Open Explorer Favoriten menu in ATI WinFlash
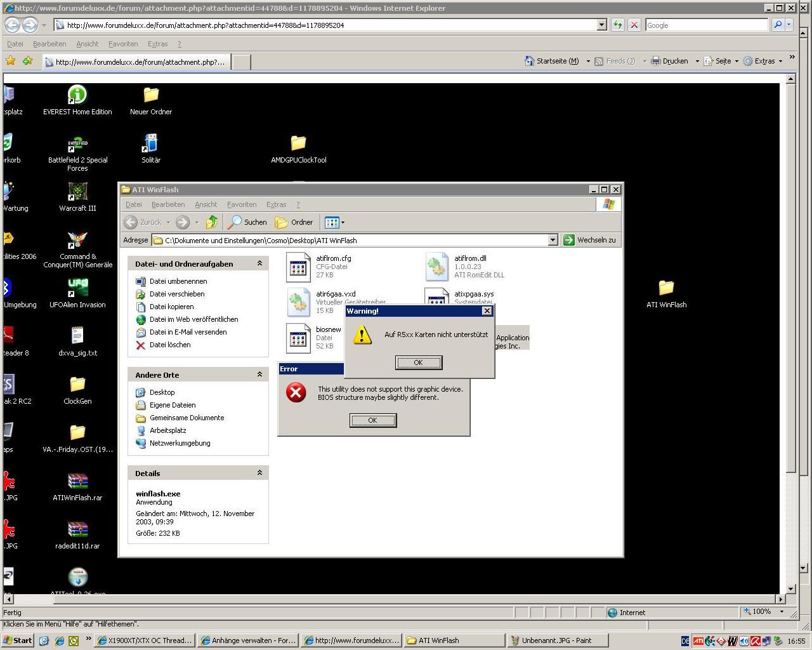Image resolution: width=812 pixels, height=650 pixels. [242, 204]
